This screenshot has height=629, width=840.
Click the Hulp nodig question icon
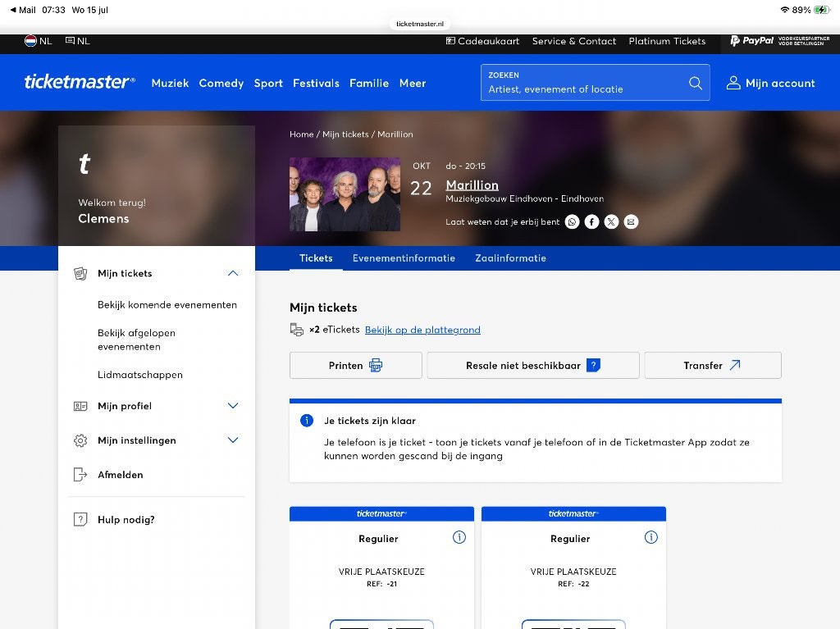(x=80, y=520)
